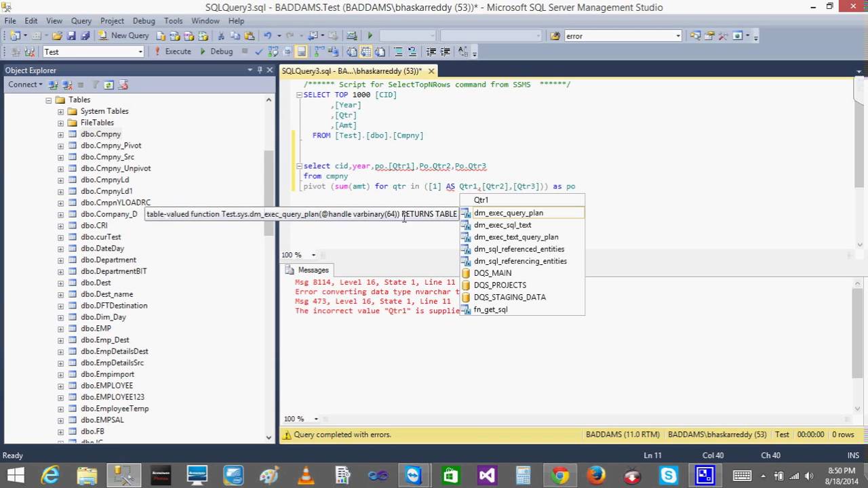Toggle auto-hide pin of Object Explorer
Image resolution: width=868 pixels, height=488 pixels.
click(x=260, y=70)
